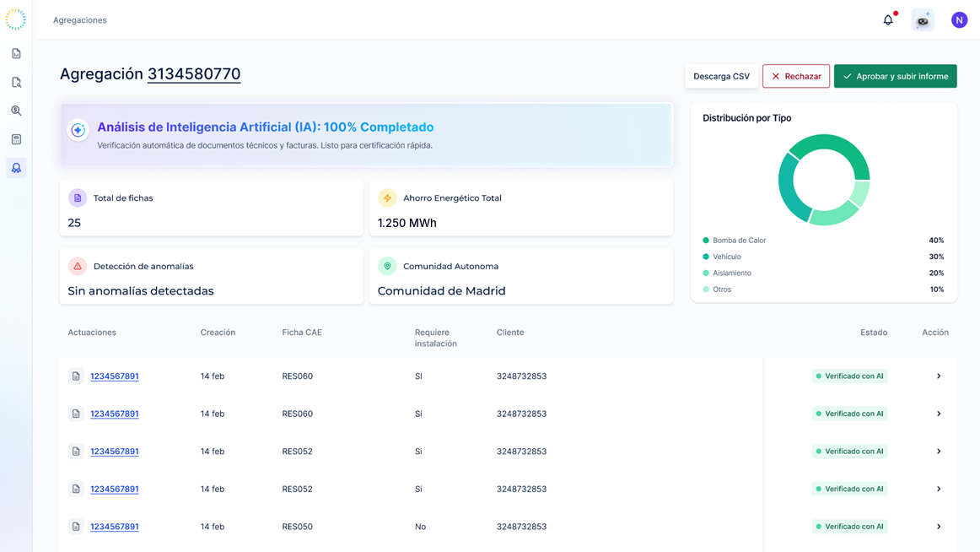Click the Bomba de Calor legend color dot
Screen dimensions: 980x552
(706, 240)
